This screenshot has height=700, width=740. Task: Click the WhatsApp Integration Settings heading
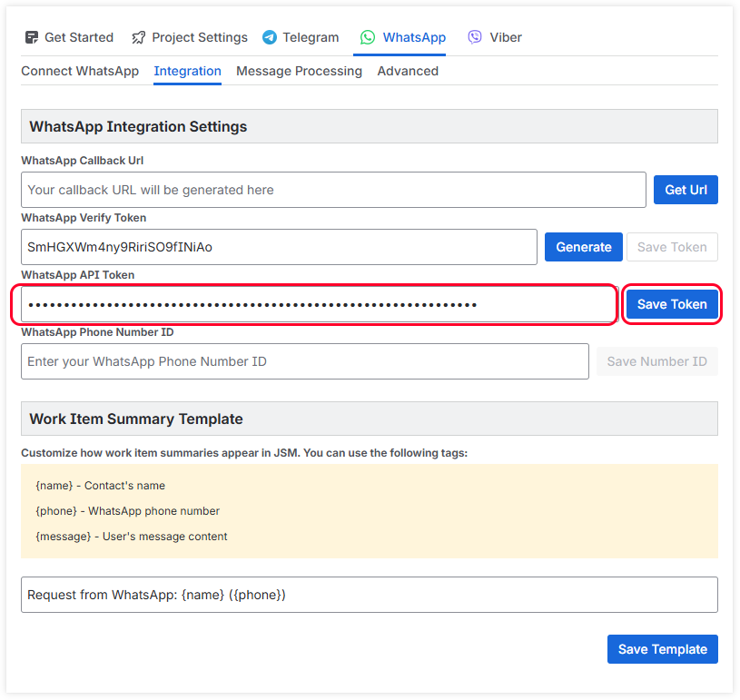(x=138, y=126)
